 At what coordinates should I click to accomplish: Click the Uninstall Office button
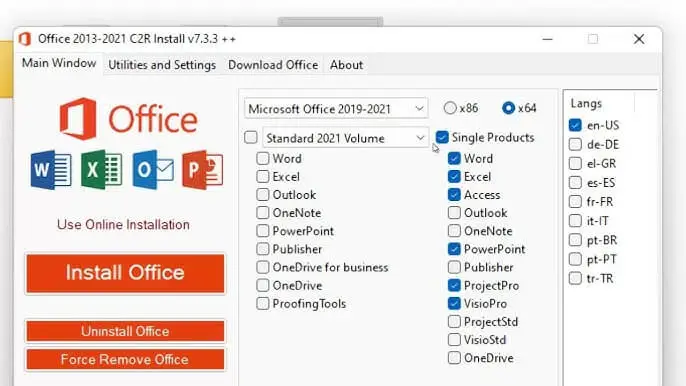[125, 331]
